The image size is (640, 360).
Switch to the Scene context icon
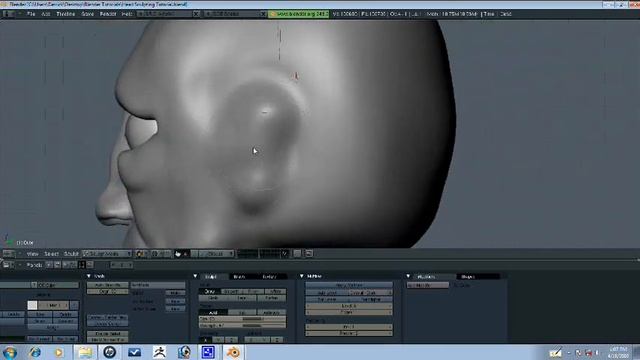pos(90,265)
